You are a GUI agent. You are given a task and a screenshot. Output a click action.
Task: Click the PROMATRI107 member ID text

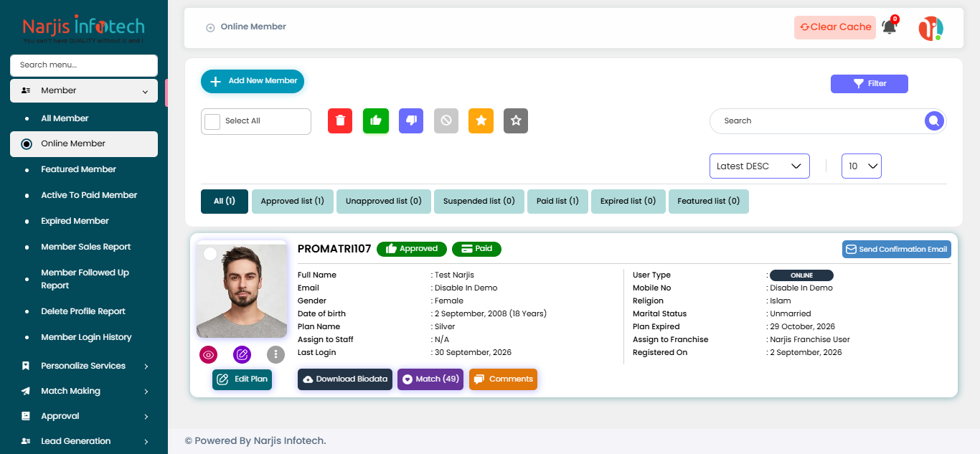[x=334, y=249]
